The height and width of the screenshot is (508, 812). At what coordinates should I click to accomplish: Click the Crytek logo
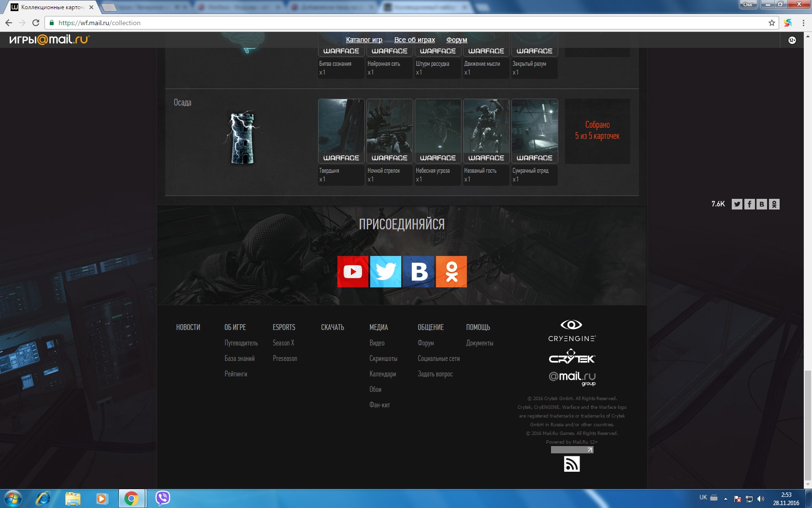click(x=572, y=357)
